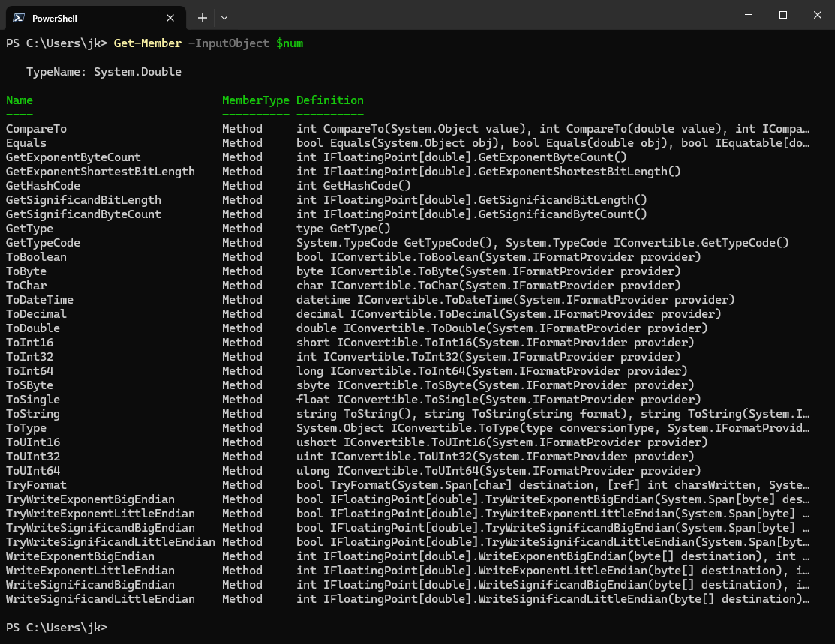Click the ToChar method name
The image size is (835, 644).
click(26, 286)
